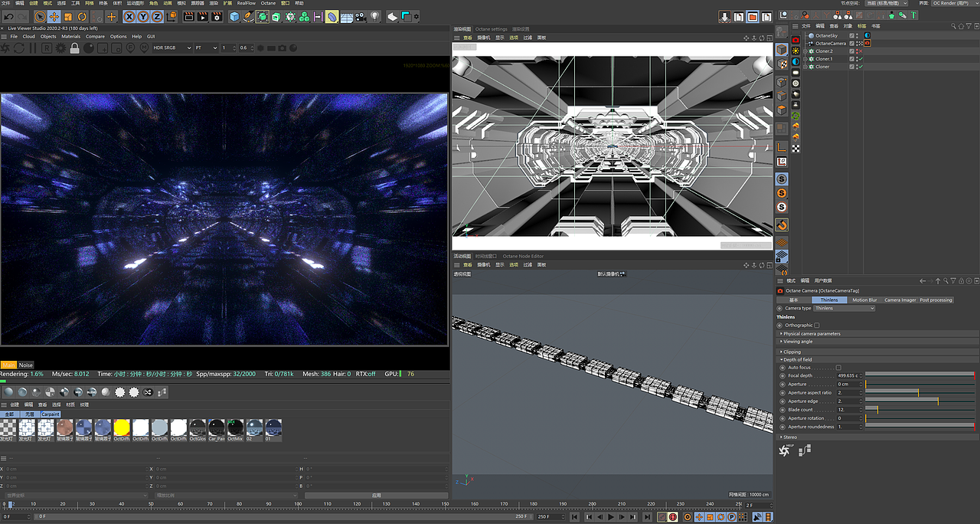Click the Focal depth value field
Viewport: 980px width, 524px height.
pyautogui.click(x=849, y=376)
